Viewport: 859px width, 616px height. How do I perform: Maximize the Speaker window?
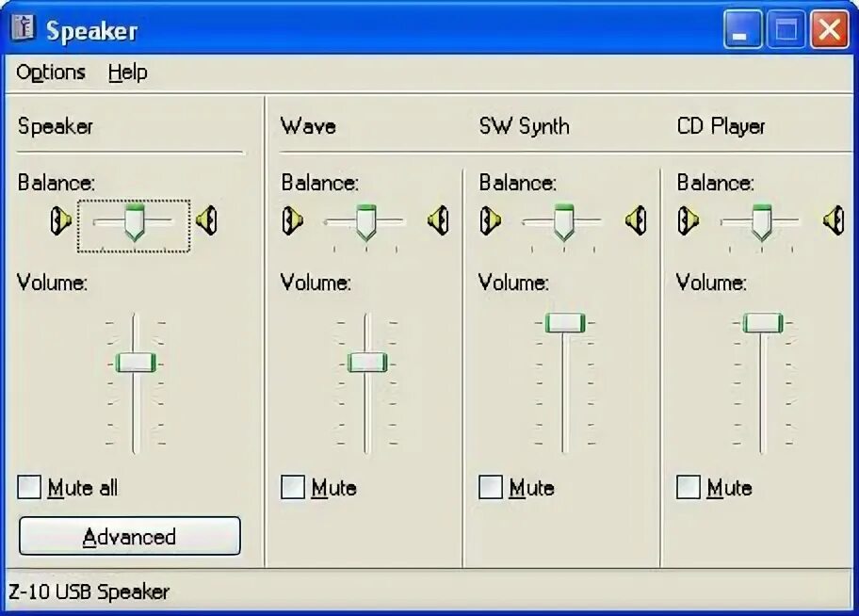(x=786, y=28)
